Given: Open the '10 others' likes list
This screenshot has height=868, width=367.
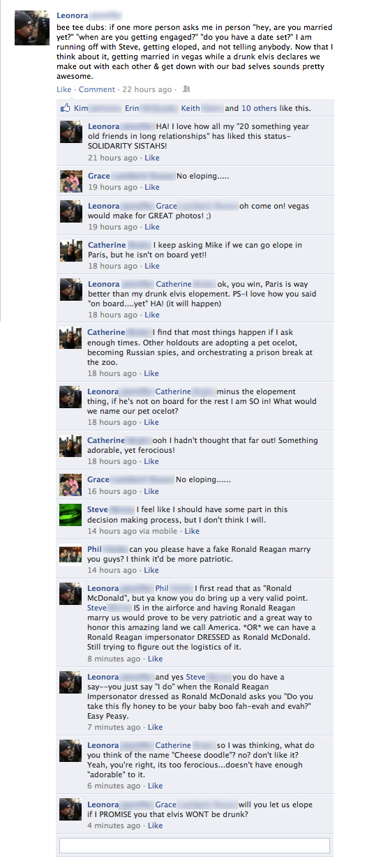Looking at the screenshot, I should pyautogui.click(x=260, y=108).
